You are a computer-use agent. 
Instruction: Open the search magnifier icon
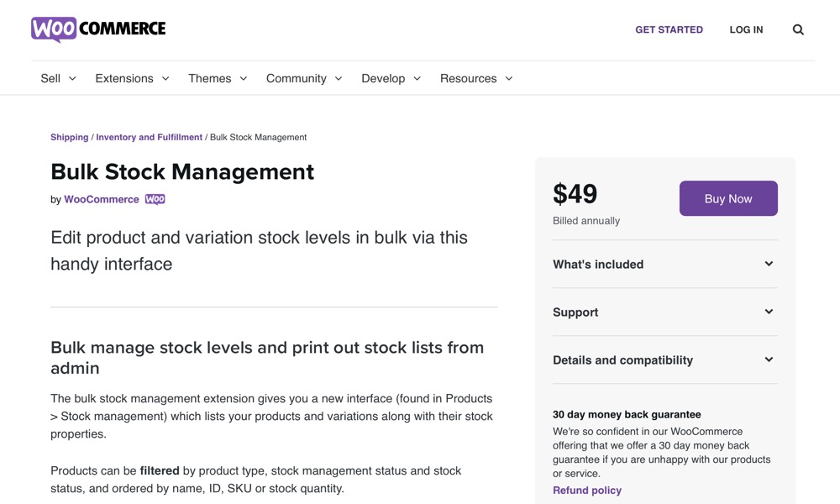click(798, 30)
